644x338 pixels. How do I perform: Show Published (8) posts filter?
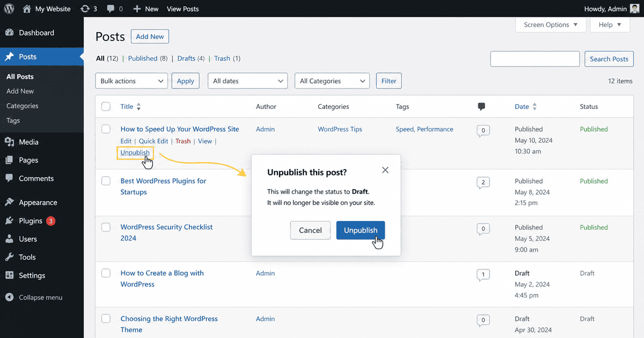148,58
